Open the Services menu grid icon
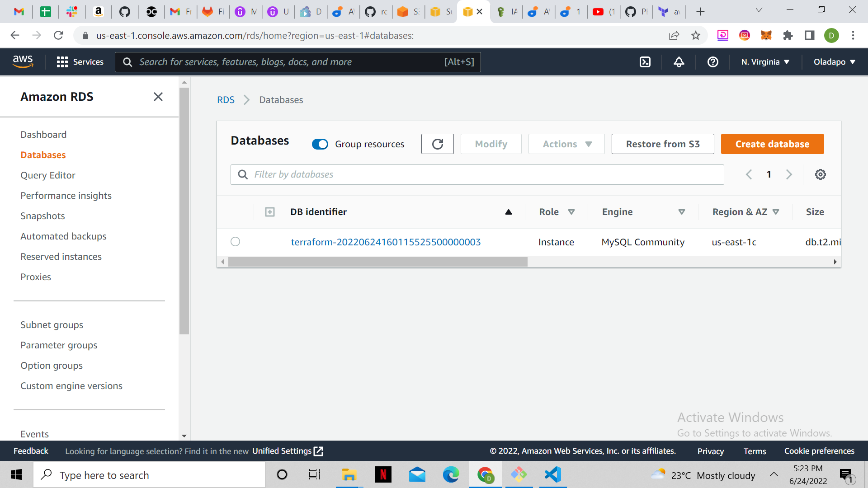 click(62, 61)
